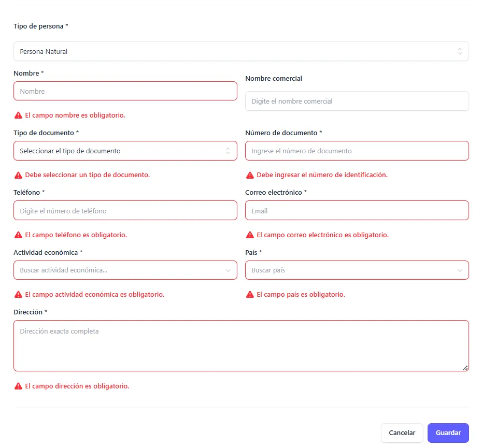This screenshot has width=482, height=448.
Task: Click the warning icon for actividad económica error
Action: pyautogui.click(x=18, y=295)
